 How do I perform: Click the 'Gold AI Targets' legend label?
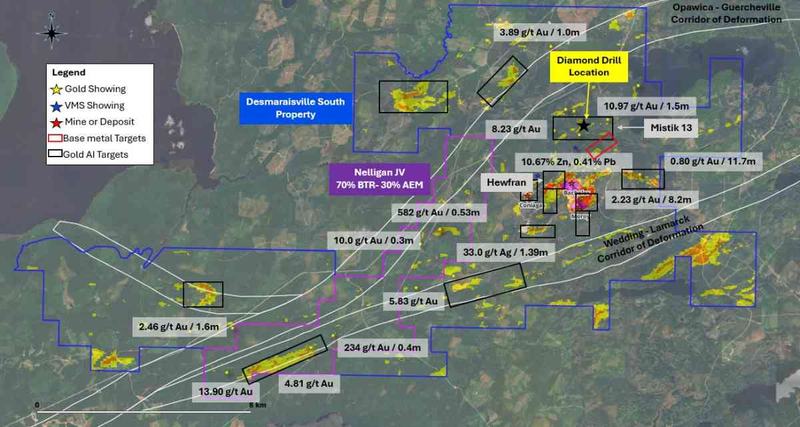(x=95, y=154)
